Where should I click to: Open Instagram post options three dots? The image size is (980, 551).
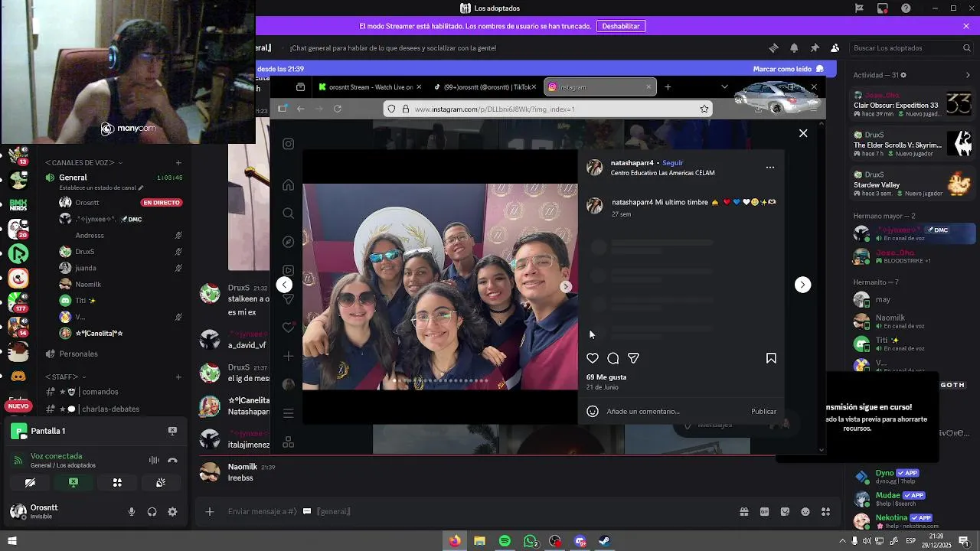(770, 167)
